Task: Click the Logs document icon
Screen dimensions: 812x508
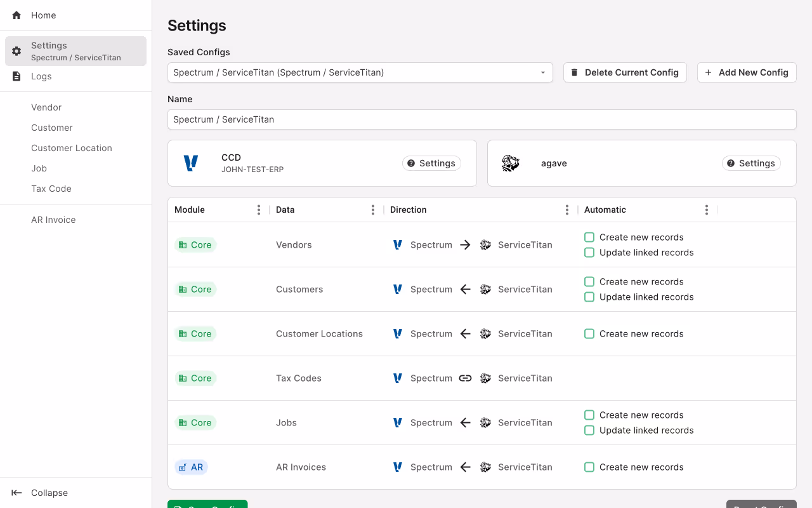Action: click(16, 76)
